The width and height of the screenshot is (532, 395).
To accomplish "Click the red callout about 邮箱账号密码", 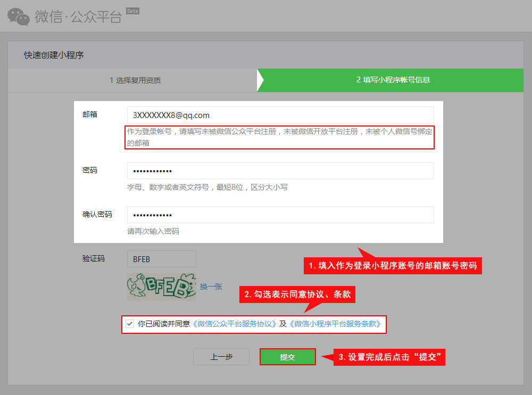I will 393,266.
